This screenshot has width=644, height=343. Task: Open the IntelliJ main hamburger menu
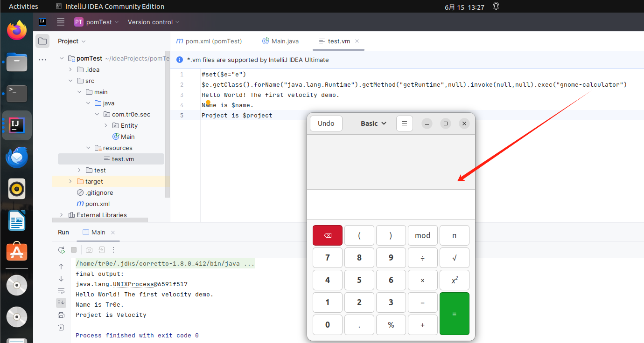(x=61, y=22)
